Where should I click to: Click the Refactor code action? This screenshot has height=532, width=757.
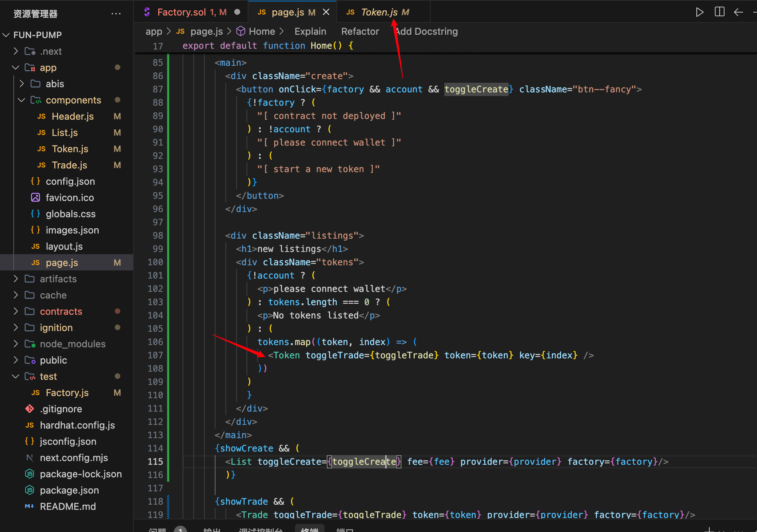(x=360, y=31)
